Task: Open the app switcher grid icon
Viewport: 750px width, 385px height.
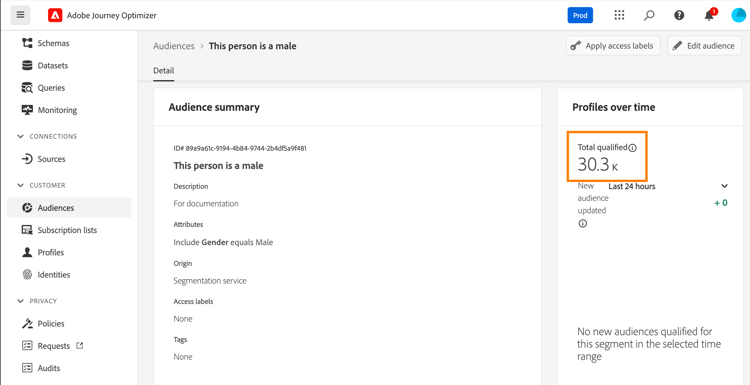Action: [x=619, y=15]
